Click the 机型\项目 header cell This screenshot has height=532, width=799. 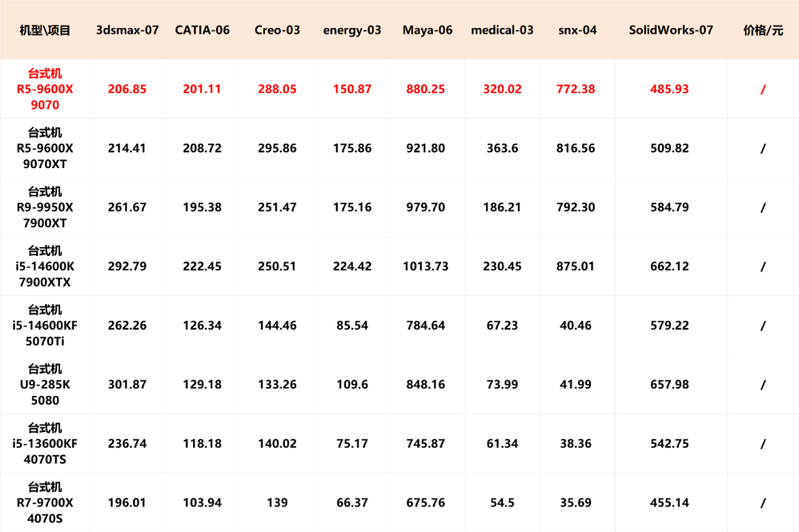pos(45,30)
